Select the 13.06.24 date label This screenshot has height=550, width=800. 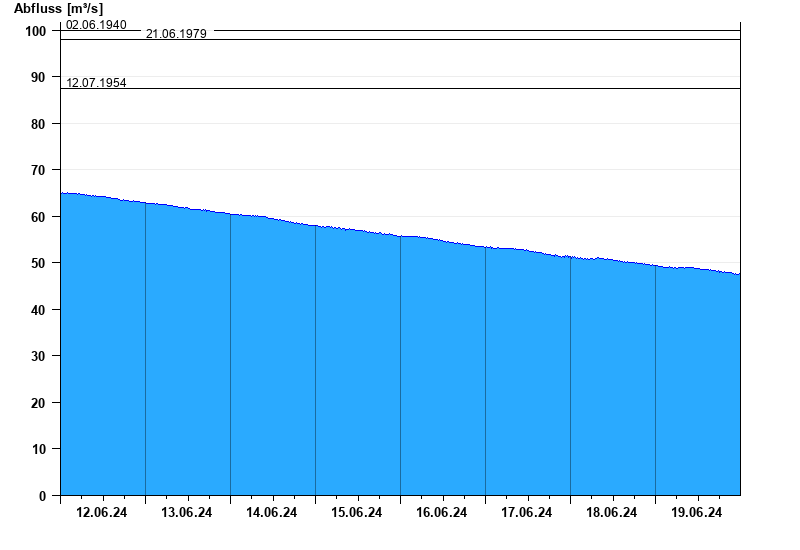[x=186, y=512]
